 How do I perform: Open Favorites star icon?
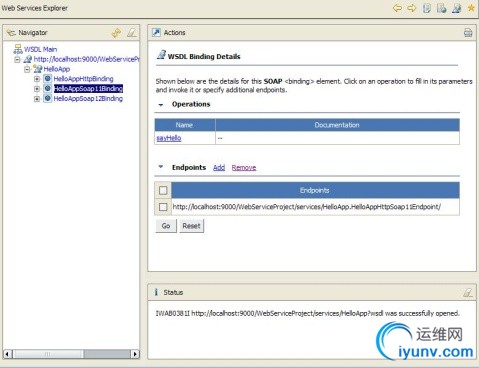pyautogui.click(x=471, y=8)
